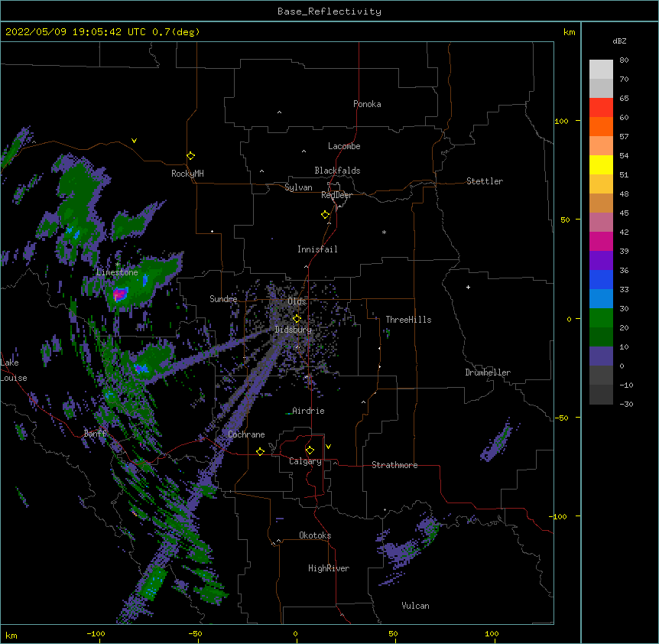Click the Blackfalds city label

point(337,171)
